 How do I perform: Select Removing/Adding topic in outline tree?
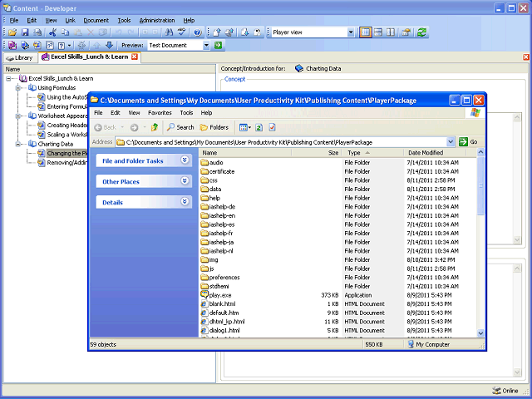63,163
